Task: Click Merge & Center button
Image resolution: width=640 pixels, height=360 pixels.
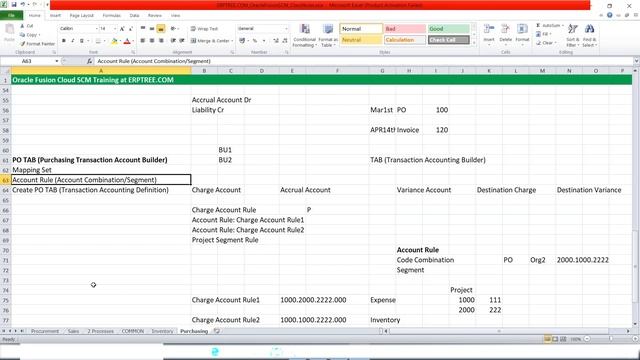Action: (210, 41)
